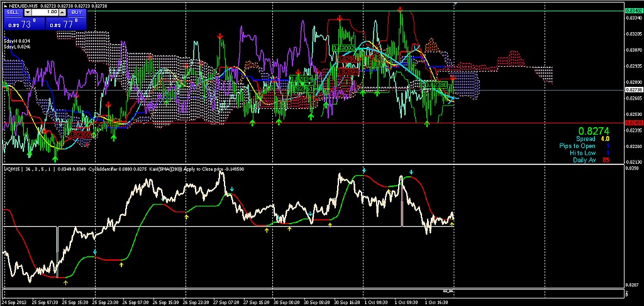Click the 0.82665 price axis label
The image size is (644, 306).
pos(633,98)
